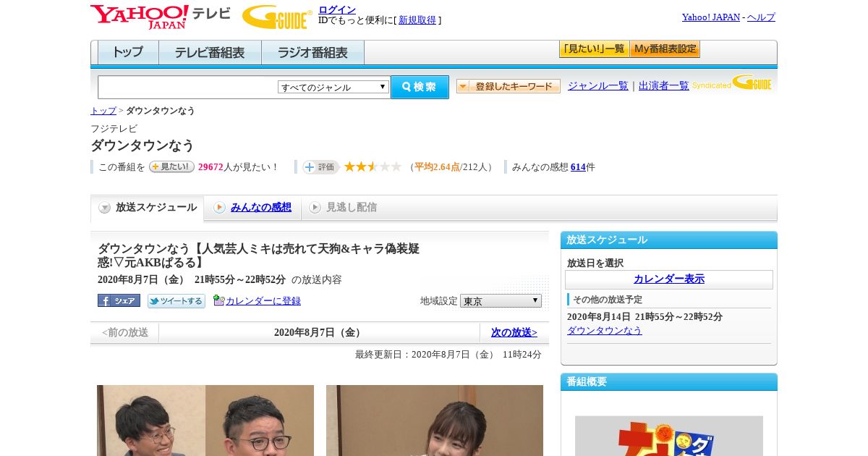Click into the keyword search input field
The image size is (868, 456).
(x=188, y=87)
